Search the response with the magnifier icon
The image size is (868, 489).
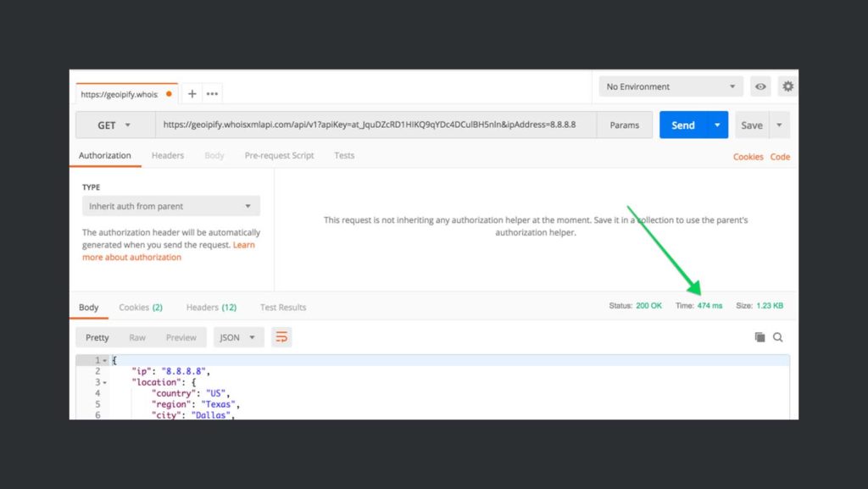[778, 336]
